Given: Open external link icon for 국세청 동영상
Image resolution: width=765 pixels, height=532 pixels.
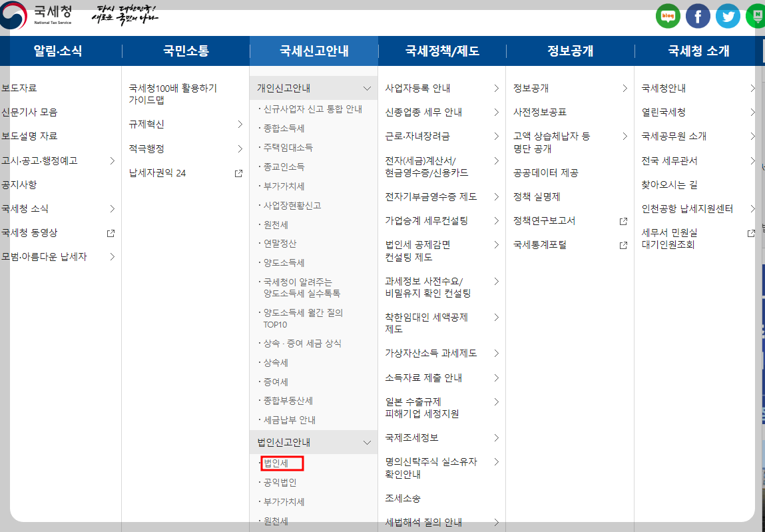Looking at the screenshot, I should point(112,233).
